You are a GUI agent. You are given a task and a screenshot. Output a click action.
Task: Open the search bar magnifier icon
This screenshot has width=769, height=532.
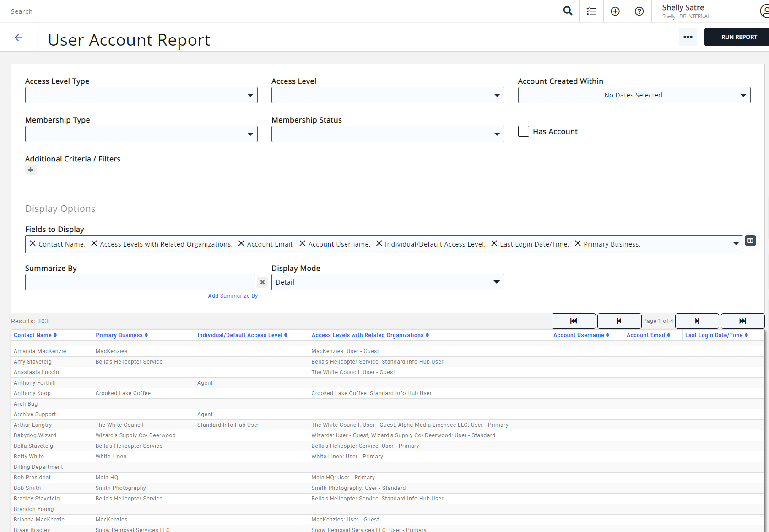568,11
